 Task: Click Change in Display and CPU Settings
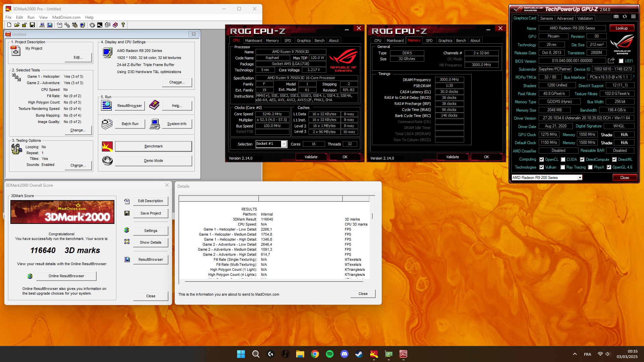177,82
